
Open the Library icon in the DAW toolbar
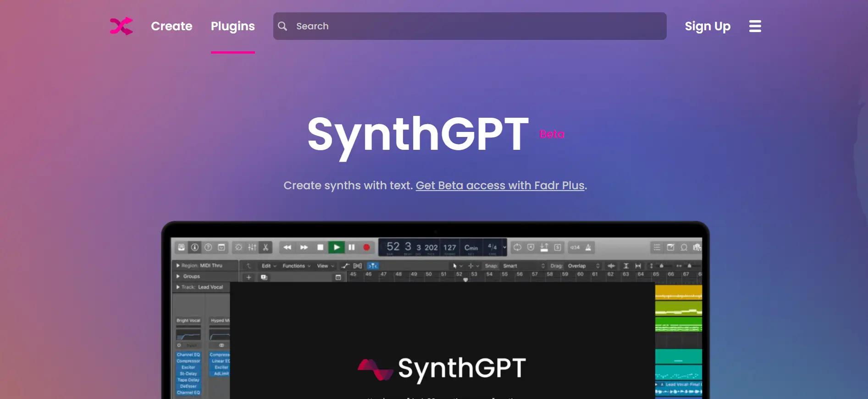coord(182,247)
